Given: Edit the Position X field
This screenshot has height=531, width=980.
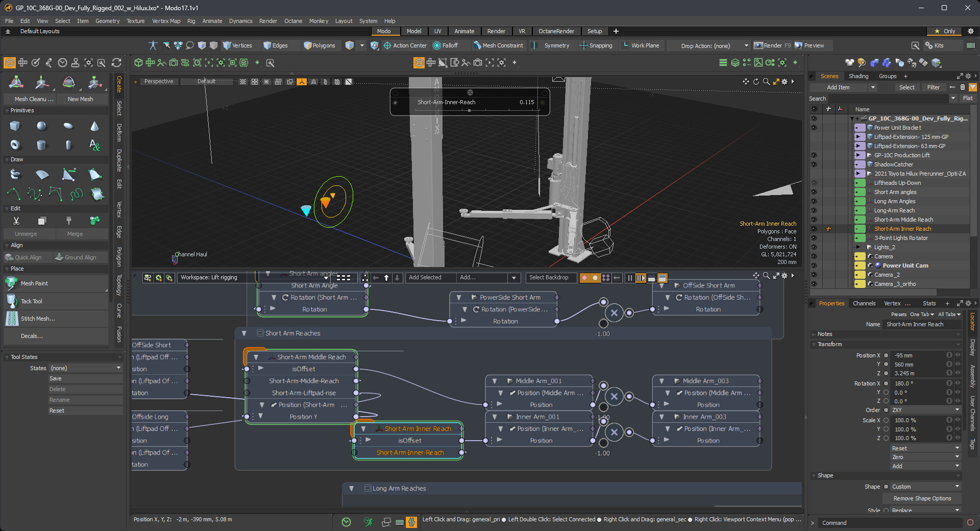Looking at the screenshot, I should coord(919,355).
